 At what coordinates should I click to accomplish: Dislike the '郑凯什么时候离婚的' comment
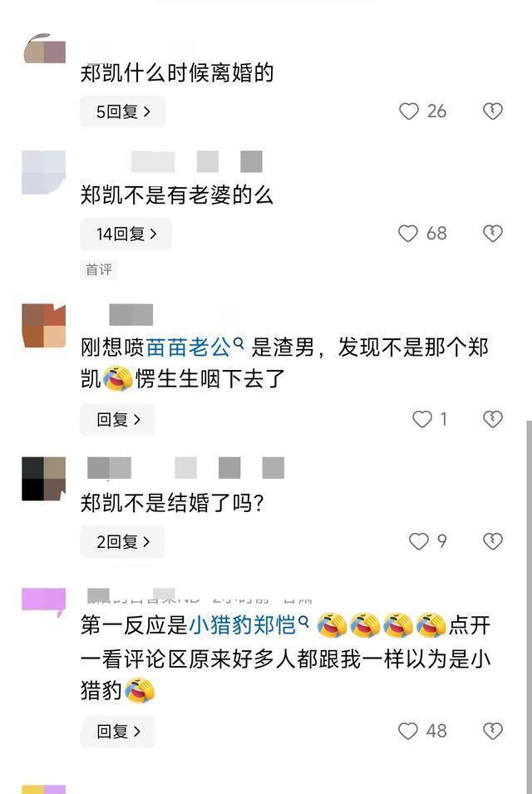(493, 111)
